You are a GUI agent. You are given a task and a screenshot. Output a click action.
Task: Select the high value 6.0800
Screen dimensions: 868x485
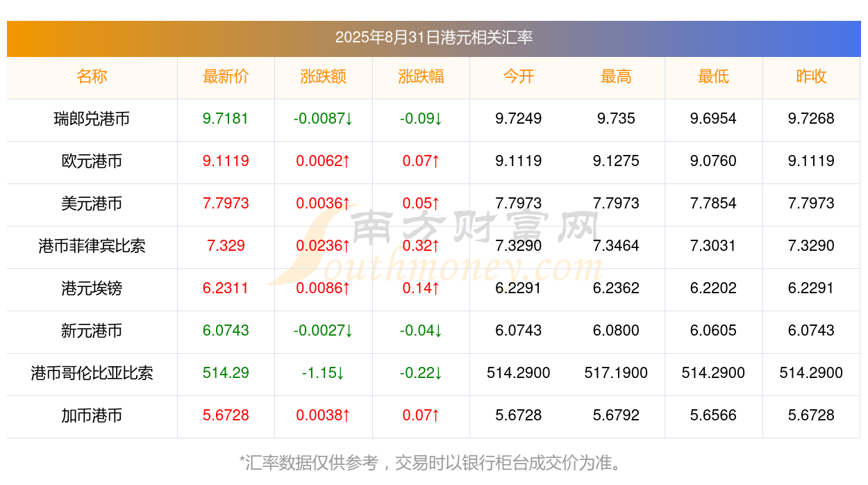[x=616, y=331]
